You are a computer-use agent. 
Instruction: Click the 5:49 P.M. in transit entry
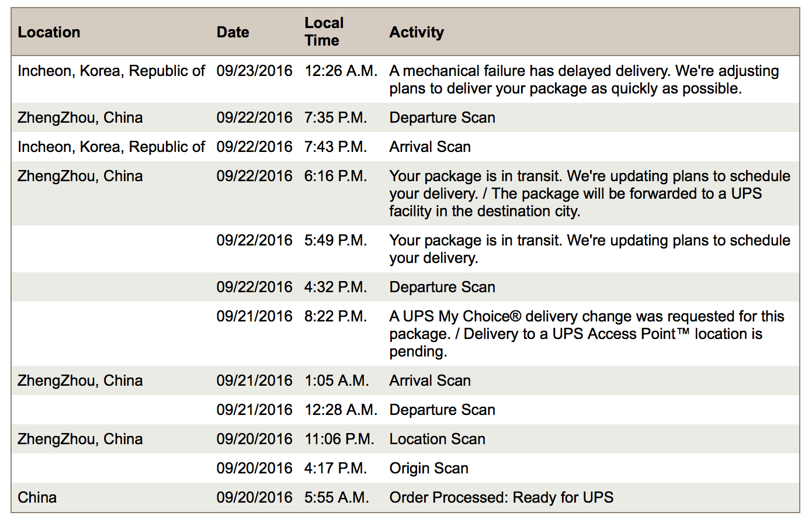pyautogui.click(x=590, y=249)
